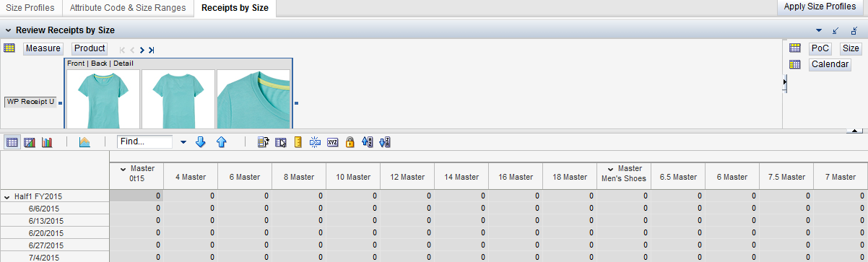Go to the previous product page
The width and height of the screenshot is (868, 262).
point(132,50)
